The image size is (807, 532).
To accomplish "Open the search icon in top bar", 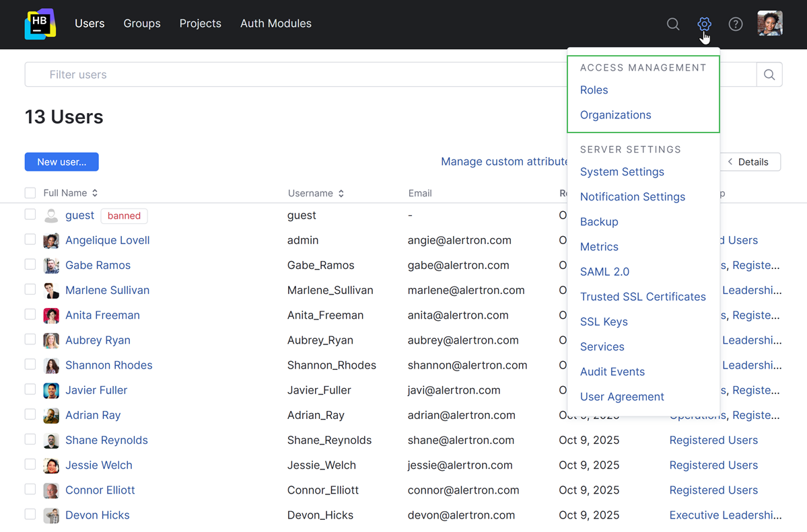I will click(672, 24).
